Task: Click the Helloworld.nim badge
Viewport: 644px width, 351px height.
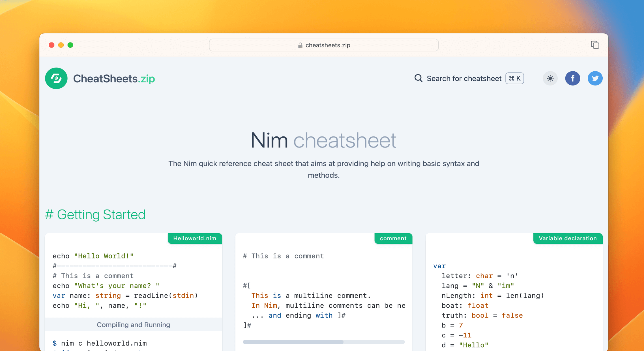Action: pos(195,238)
